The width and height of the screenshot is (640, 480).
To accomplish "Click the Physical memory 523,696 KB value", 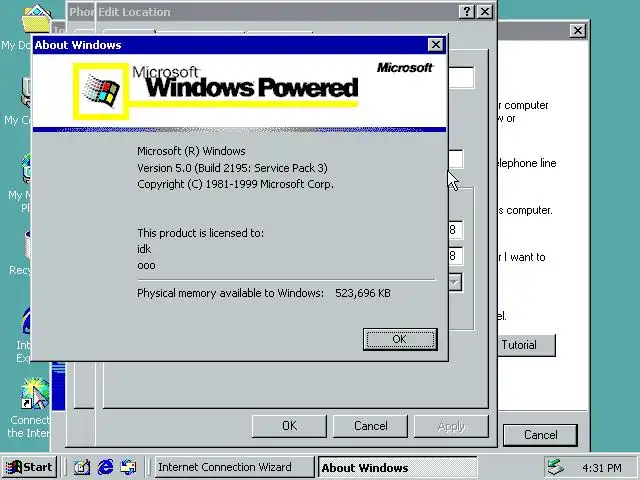I will [363, 293].
